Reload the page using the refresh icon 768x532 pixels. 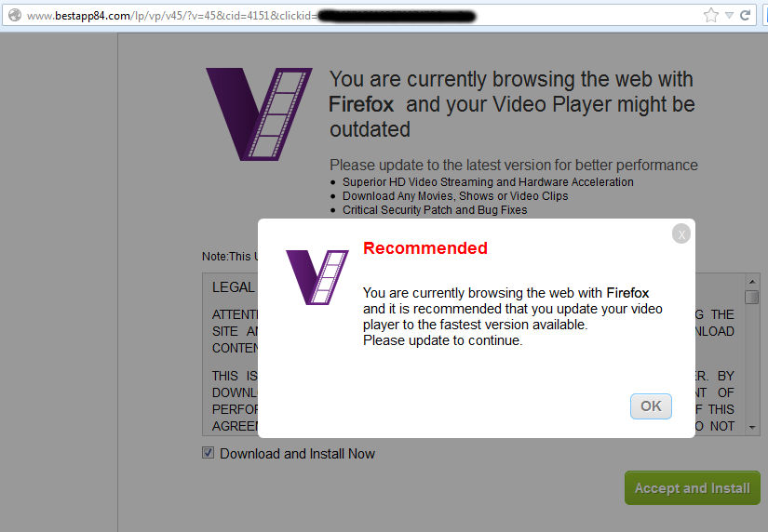pos(745,16)
